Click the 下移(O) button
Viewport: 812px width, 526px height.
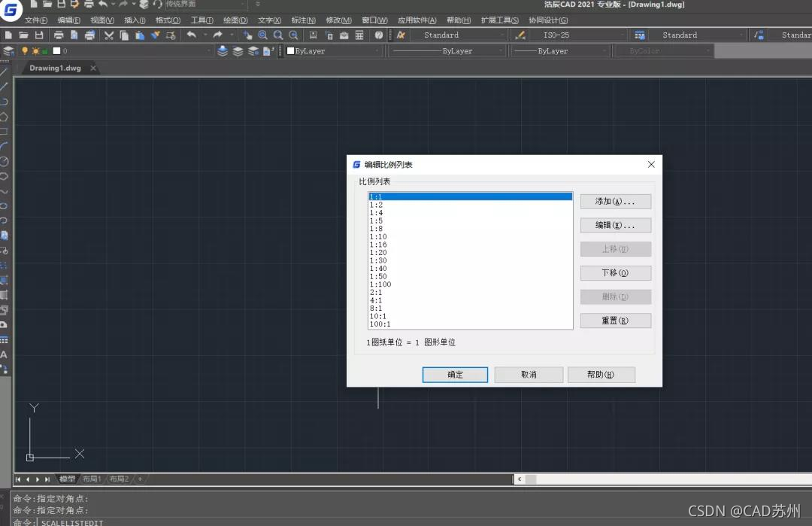point(615,273)
